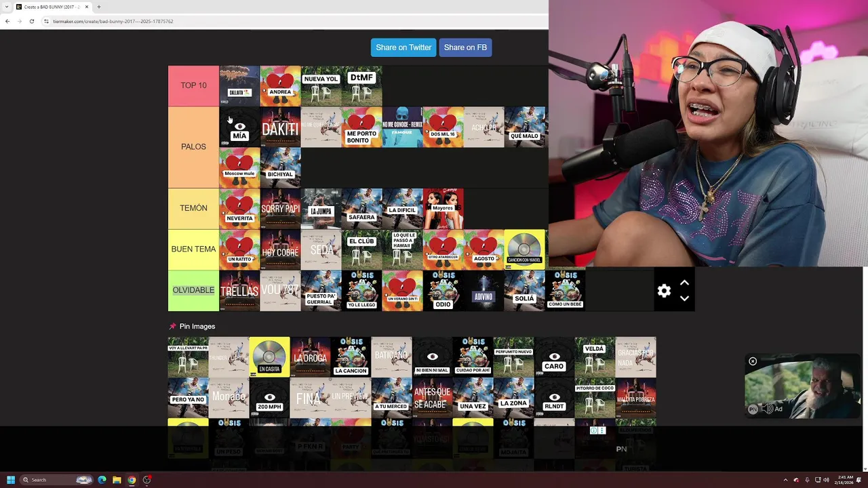Click the OLVIDABLE tier label
The width and height of the screenshot is (868, 488).
(x=193, y=290)
